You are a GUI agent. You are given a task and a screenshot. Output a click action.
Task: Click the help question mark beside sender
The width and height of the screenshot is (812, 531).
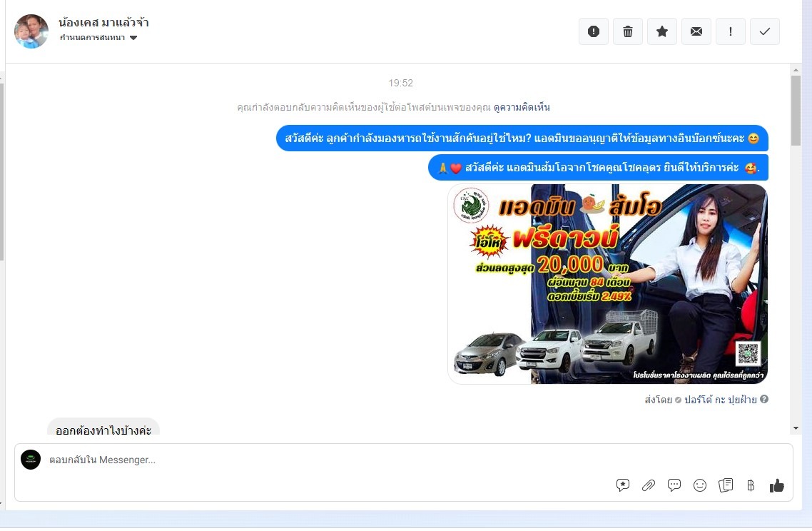764,400
